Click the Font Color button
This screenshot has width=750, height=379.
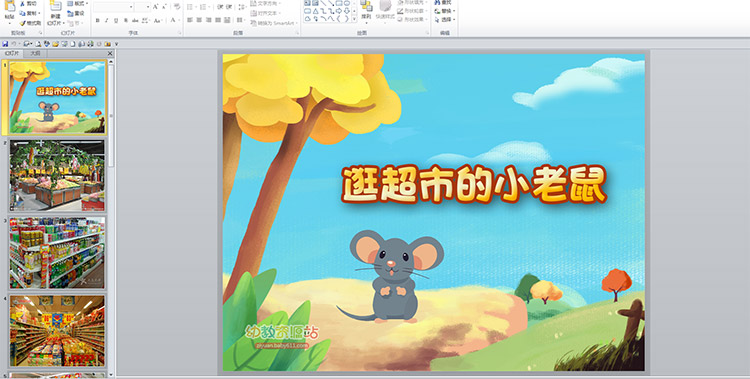(x=174, y=20)
